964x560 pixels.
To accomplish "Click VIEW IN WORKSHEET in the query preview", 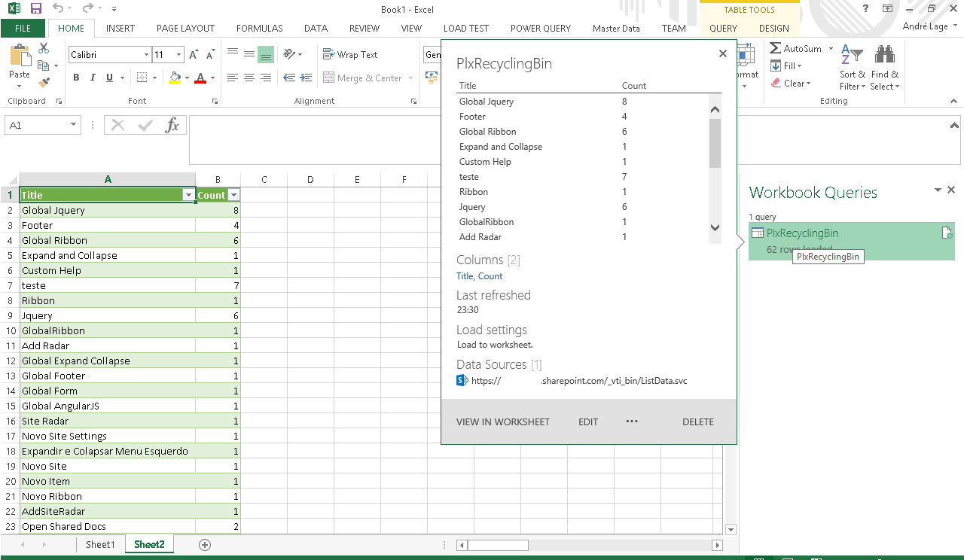I will [x=503, y=422].
